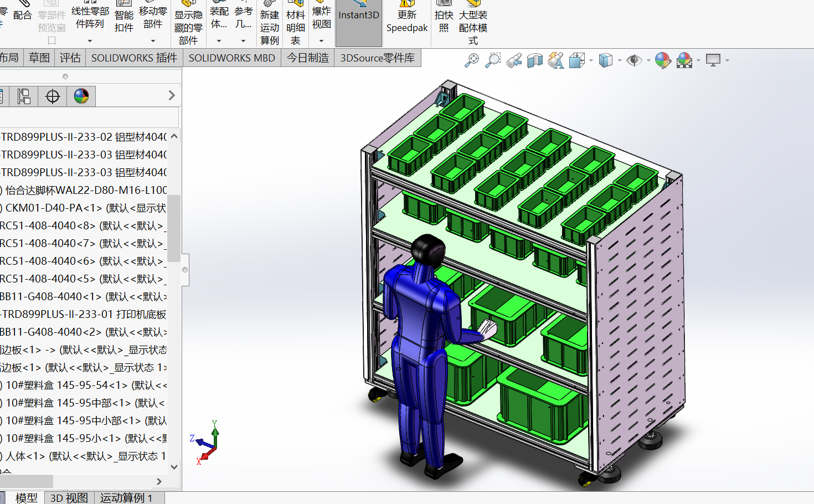Select the Zoom to Area tool

493,60
